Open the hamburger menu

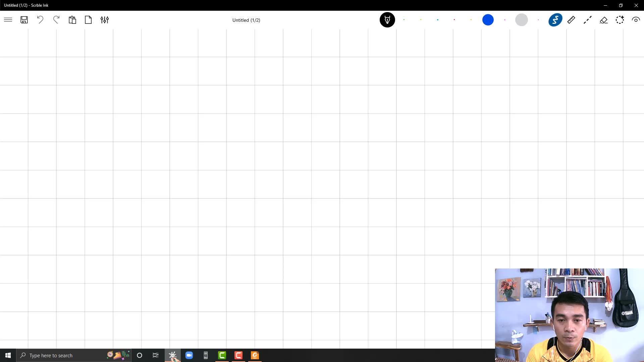click(8, 20)
